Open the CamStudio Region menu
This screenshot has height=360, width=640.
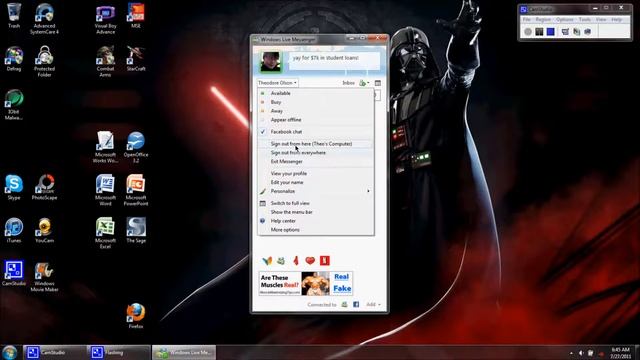pyautogui.click(x=543, y=19)
